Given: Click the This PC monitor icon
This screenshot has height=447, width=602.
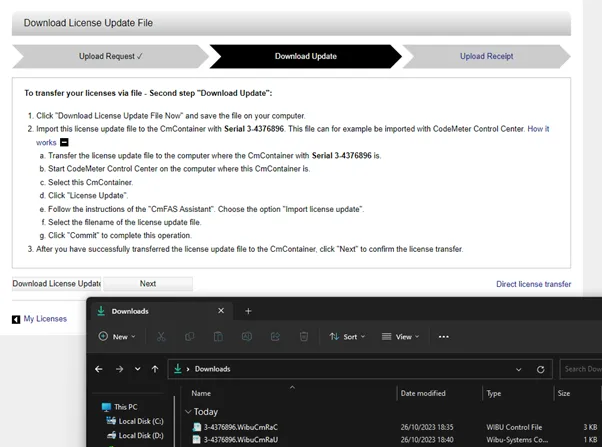Looking at the screenshot, I should (106, 407).
